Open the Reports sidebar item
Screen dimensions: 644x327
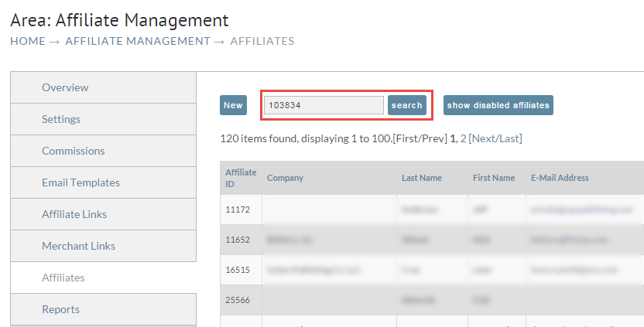click(x=104, y=309)
